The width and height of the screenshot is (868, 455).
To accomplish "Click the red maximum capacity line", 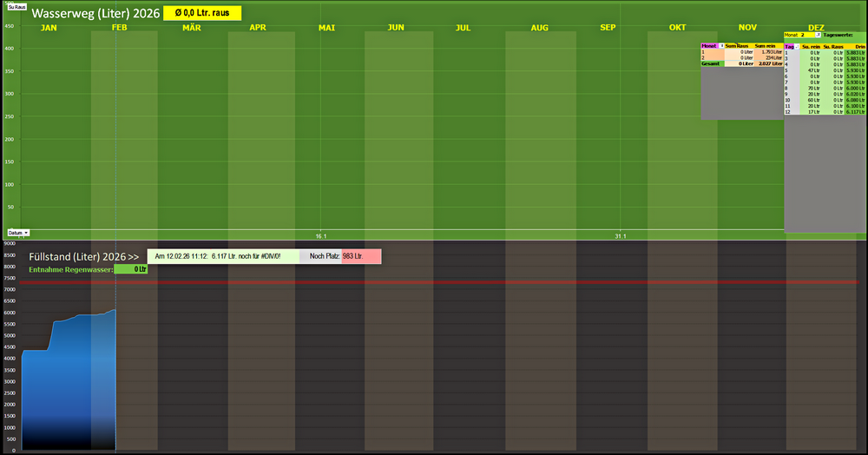I will coord(521,282).
